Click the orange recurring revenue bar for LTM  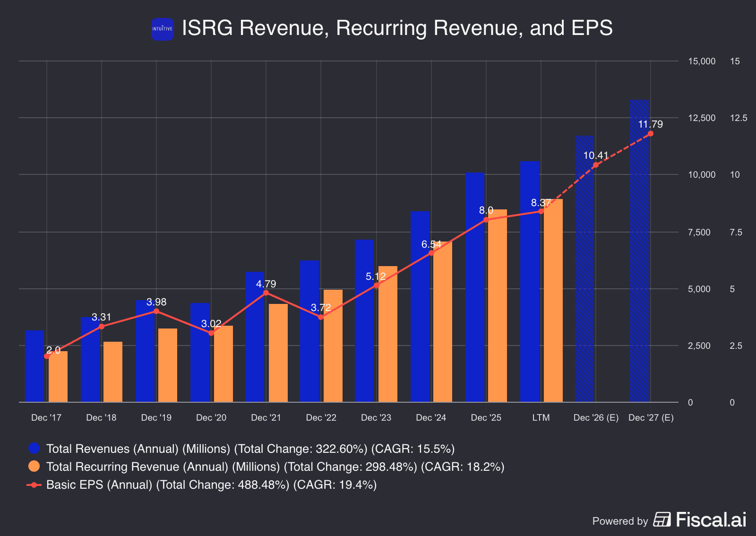pos(553,301)
